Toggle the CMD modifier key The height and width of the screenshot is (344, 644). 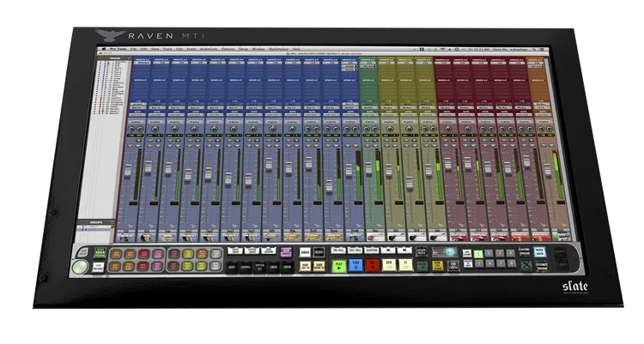(x=273, y=267)
